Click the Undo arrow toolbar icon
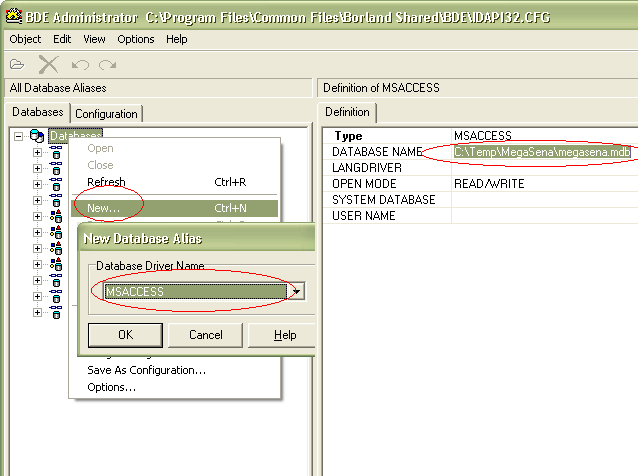Screen dimensions: 638x476 point(80,64)
